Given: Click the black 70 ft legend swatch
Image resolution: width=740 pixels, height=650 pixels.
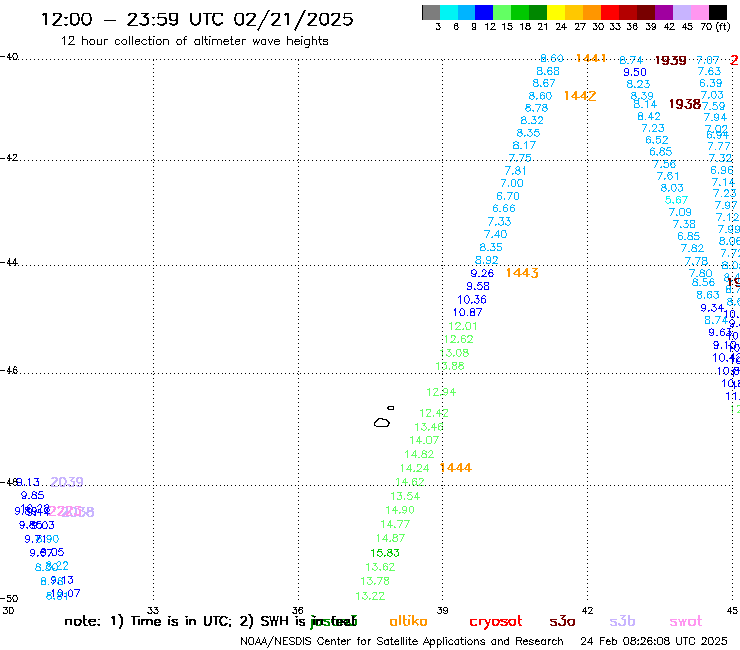Looking at the screenshot, I should (x=717, y=12).
